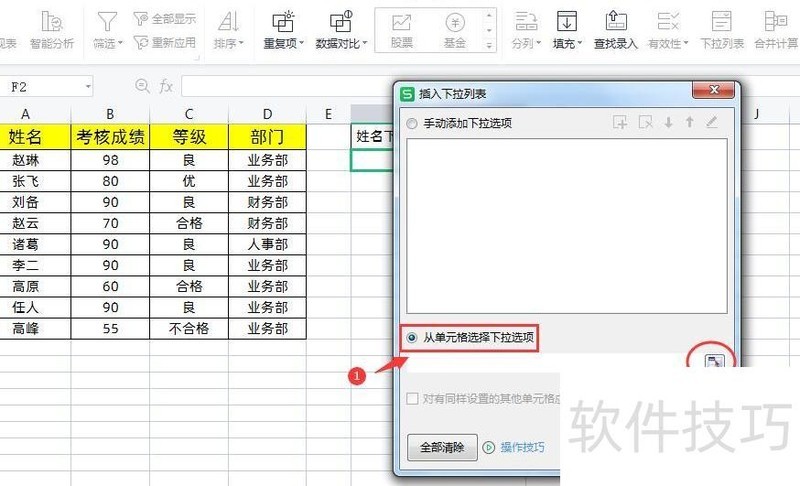The height and width of the screenshot is (486, 800).
Task: Select 手动添加下拉选项 radio button
Action: pyautogui.click(x=412, y=123)
